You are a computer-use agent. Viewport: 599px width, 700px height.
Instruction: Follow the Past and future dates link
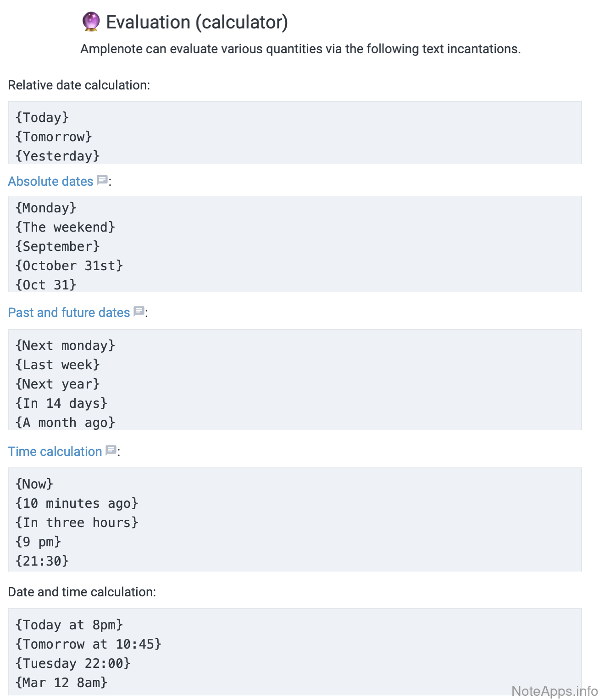(69, 312)
